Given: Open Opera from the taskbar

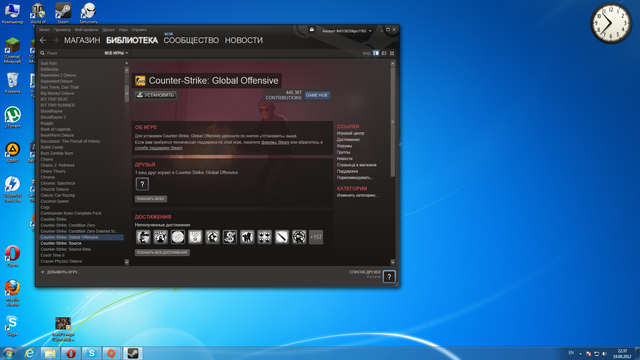Looking at the screenshot, I should pyautogui.click(x=71, y=353).
